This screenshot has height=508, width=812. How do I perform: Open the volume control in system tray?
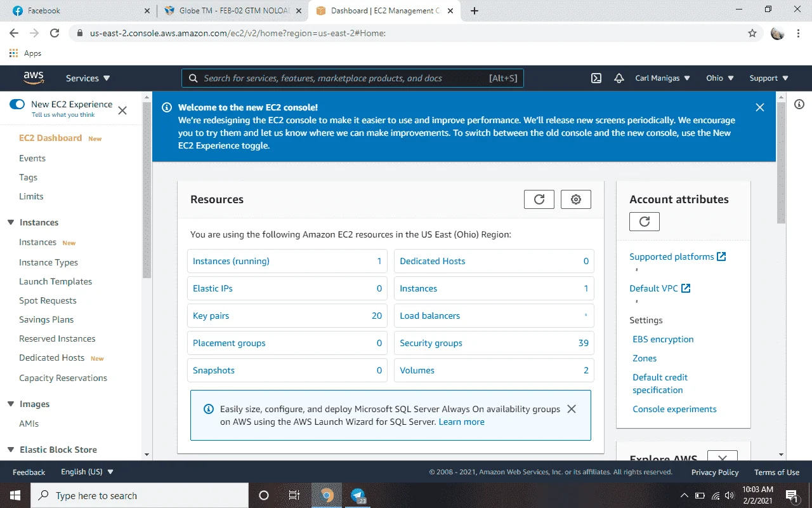tap(730, 495)
